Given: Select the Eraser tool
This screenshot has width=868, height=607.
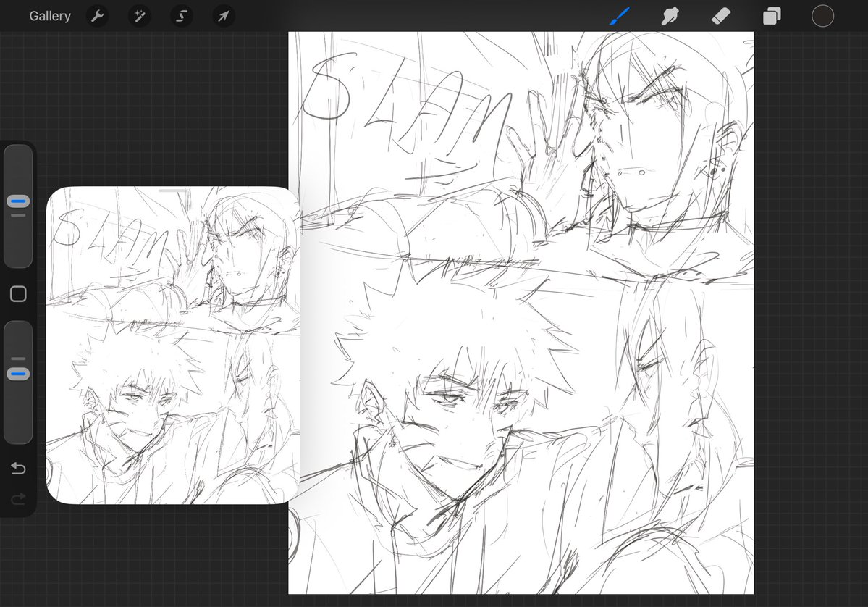Looking at the screenshot, I should coord(721,16).
